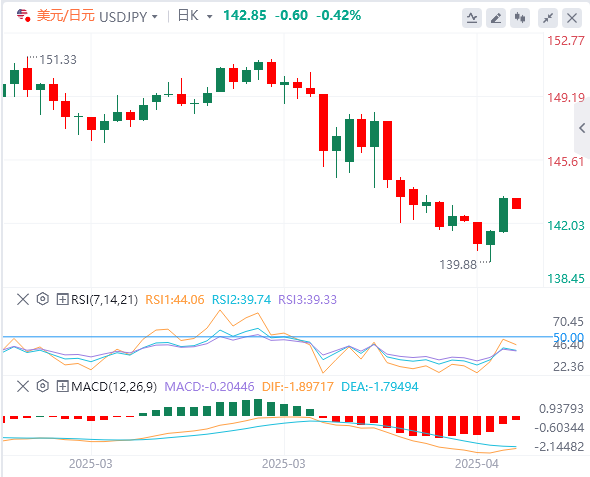The height and width of the screenshot is (477, 590).
Task: Click the RSI(7,14,21) indicator label
Action: (x=104, y=300)
